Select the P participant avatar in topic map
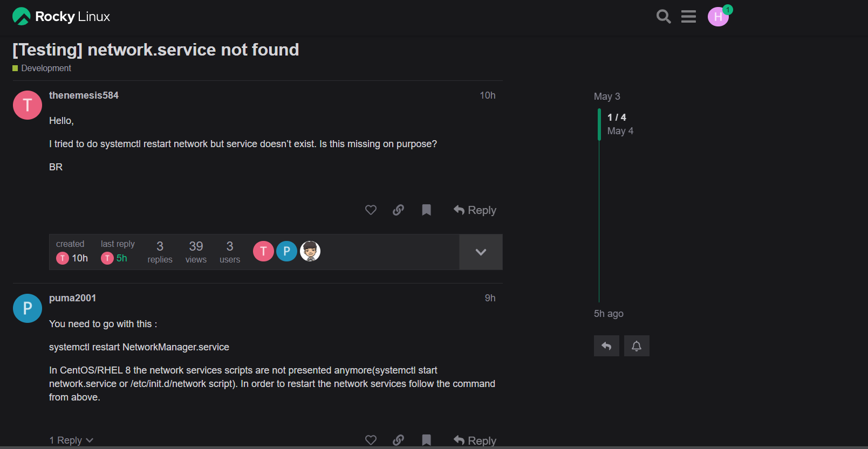Image resolution: width=868 pixels, height=449 pixels. click(x=286, y=251)
